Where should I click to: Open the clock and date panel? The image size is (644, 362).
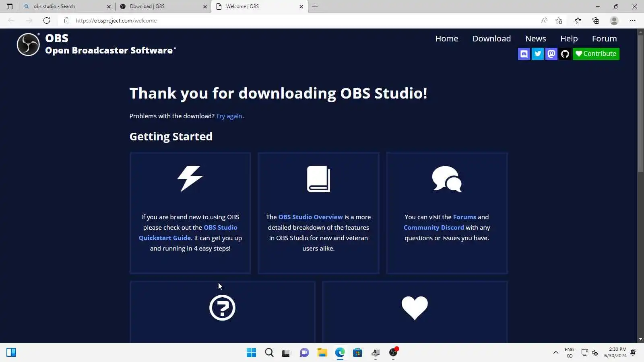(615, 353)
